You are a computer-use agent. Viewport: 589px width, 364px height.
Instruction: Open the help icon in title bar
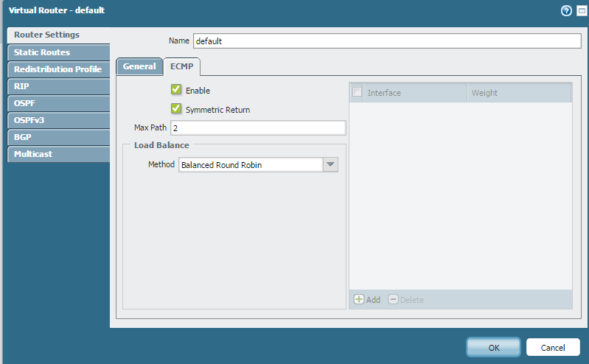tap(566, 11)
